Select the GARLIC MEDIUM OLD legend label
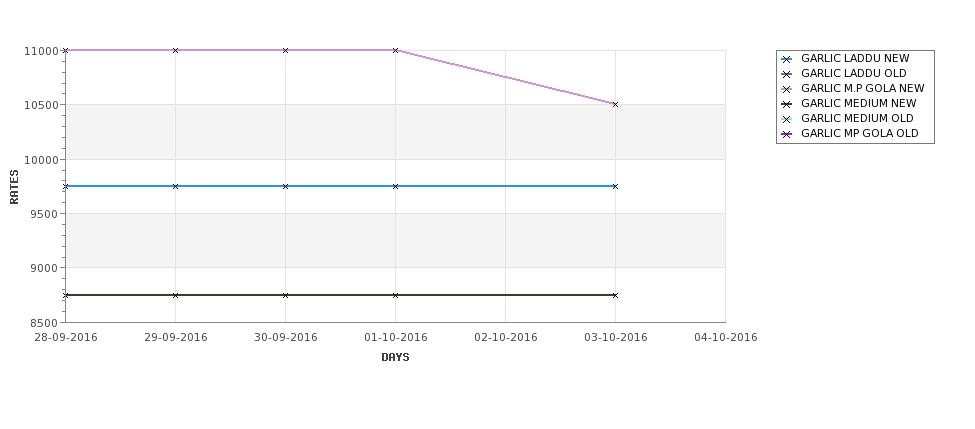This screenshot has width=975, height=429. click(x=857, y=118)
